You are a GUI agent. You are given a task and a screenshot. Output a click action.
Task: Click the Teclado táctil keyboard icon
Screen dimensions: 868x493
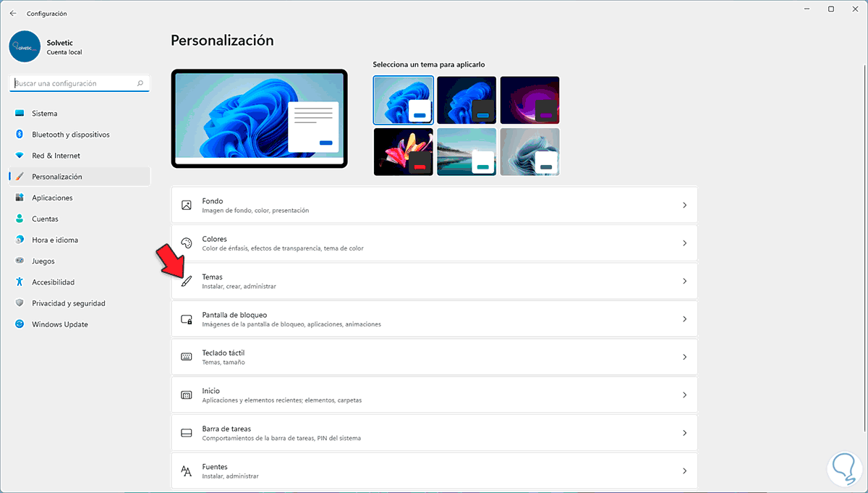186,357
